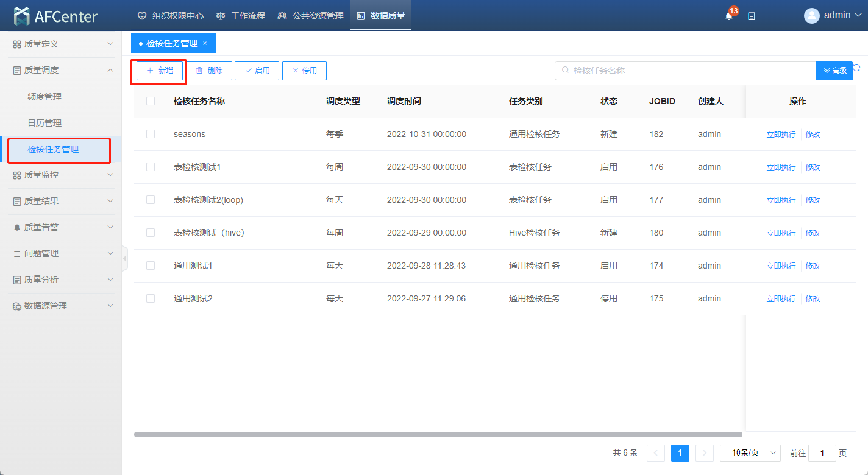Click the admin user avatar
The image size is (868, 475).
[811, 16]
